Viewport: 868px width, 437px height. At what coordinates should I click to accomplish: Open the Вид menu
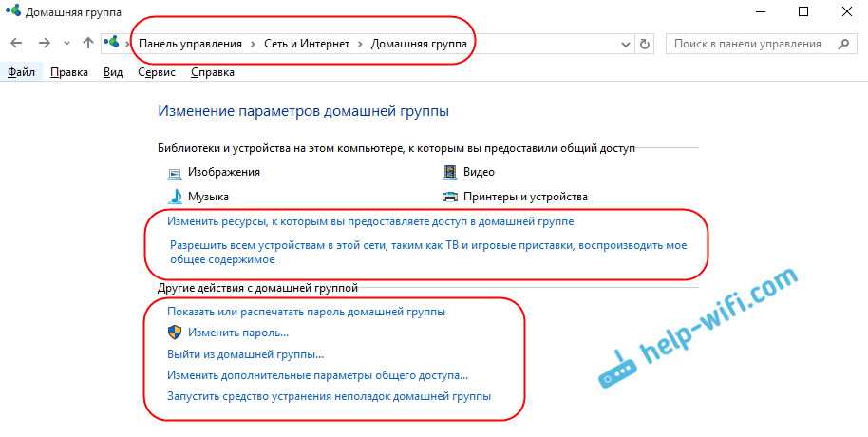[x=113, y=72]
